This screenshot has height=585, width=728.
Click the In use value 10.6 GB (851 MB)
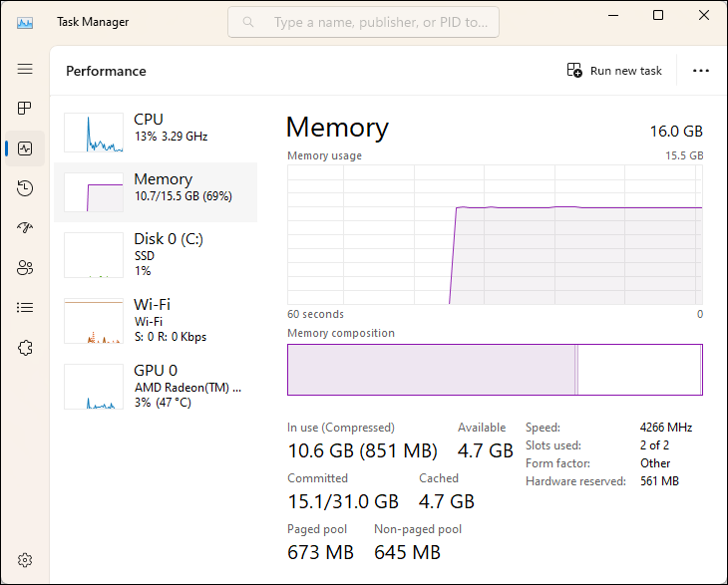363,450
